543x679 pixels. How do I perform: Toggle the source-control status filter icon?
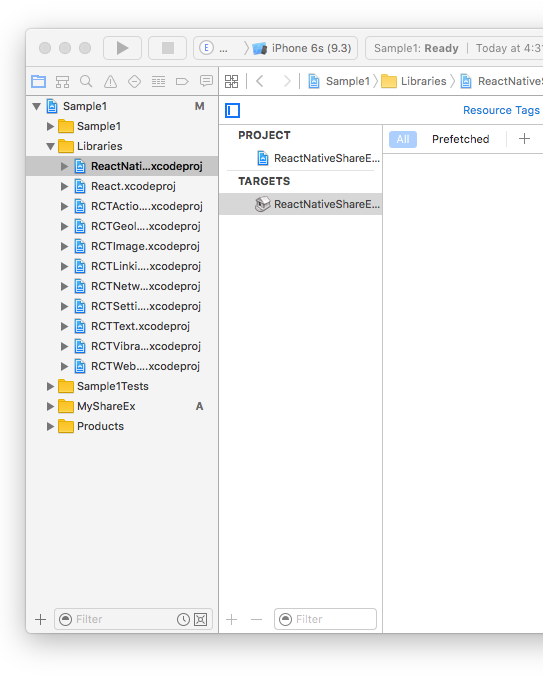[200, 619]
